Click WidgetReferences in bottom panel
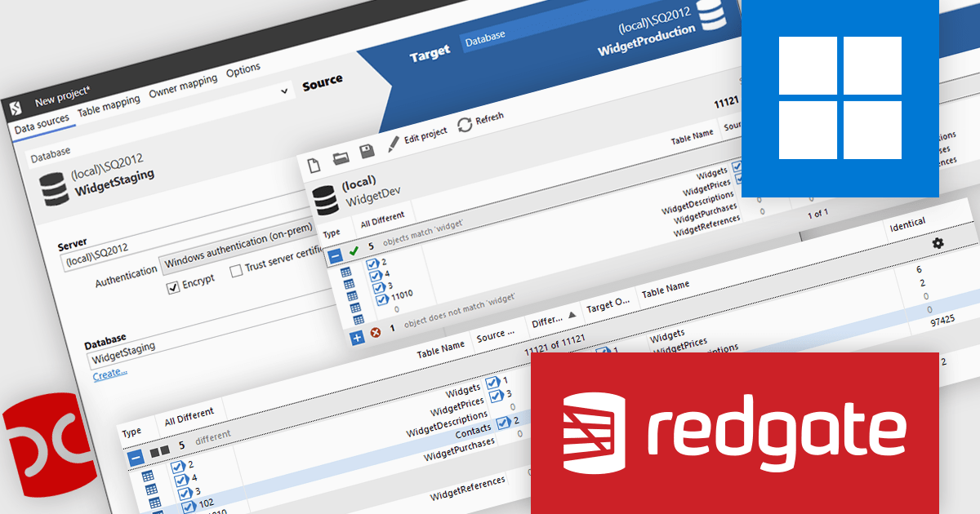 [x=468, y=488]
